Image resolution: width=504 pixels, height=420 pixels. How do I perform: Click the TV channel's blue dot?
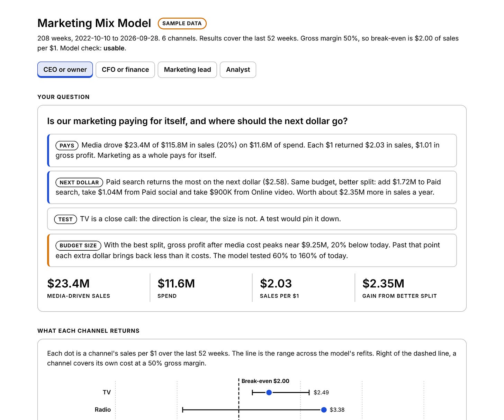(x=269, y=392)
